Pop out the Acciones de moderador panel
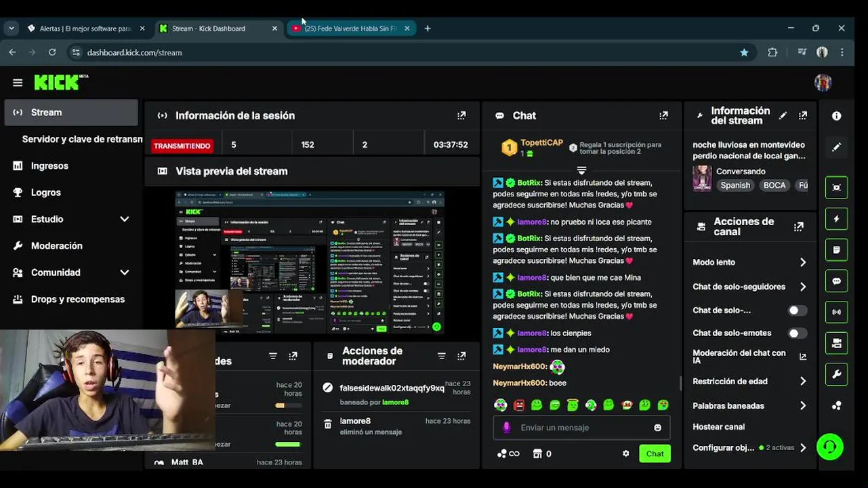This screenshot has width=868, height=488. tap(461, 356)
